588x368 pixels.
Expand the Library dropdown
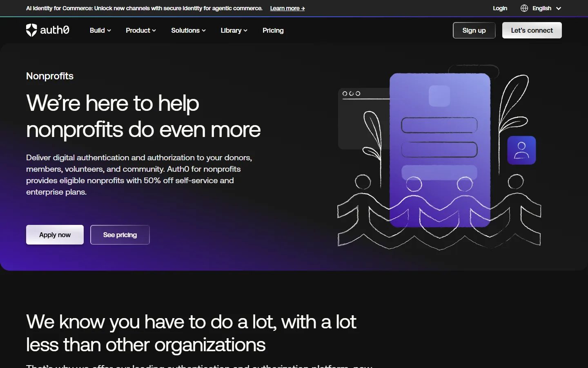[x=234, y=30]
